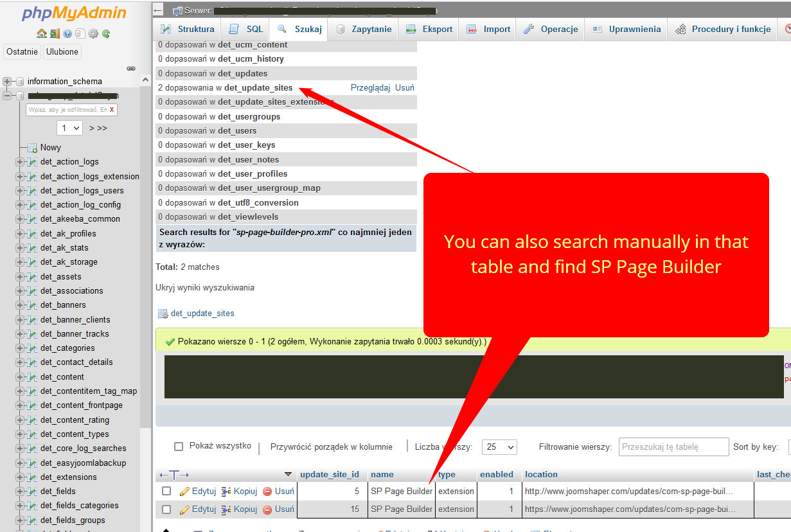
Task: Click the red Usuń icon for row 15
Action: (267, 510)
